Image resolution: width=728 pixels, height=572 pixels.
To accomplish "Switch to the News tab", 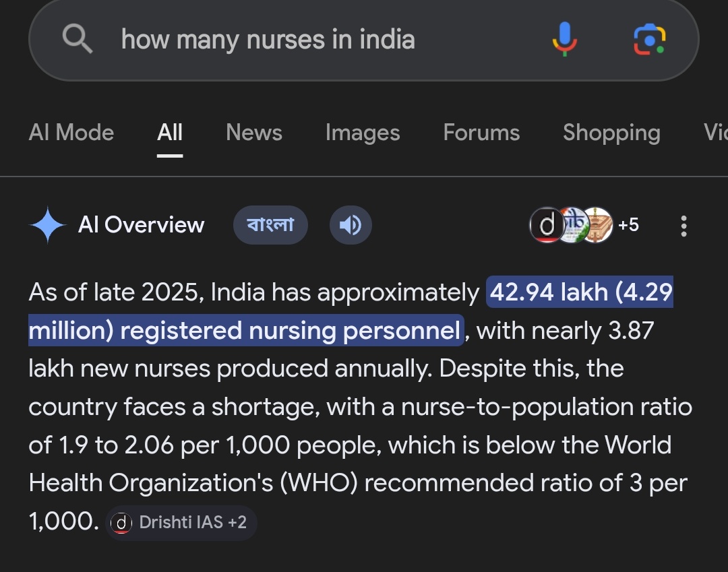I will pyautogui.click(x=254, y=133).
